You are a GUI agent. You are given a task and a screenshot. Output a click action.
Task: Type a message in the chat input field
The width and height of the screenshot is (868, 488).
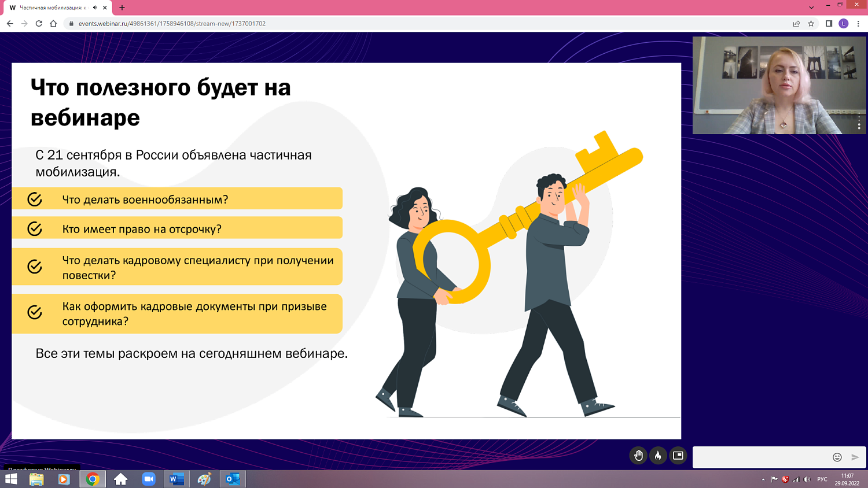click(758, 456)
